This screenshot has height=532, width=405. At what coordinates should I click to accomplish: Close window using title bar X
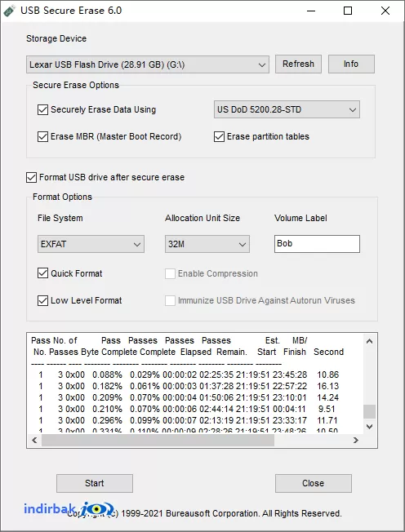point(385,11)
